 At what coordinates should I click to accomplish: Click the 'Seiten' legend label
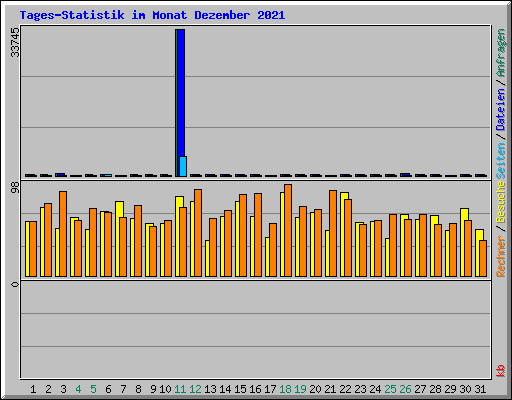[500, 161]
